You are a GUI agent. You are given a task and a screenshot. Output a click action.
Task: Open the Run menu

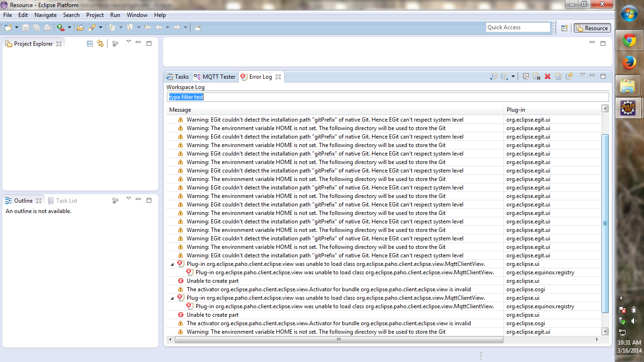tap(116, 15)
